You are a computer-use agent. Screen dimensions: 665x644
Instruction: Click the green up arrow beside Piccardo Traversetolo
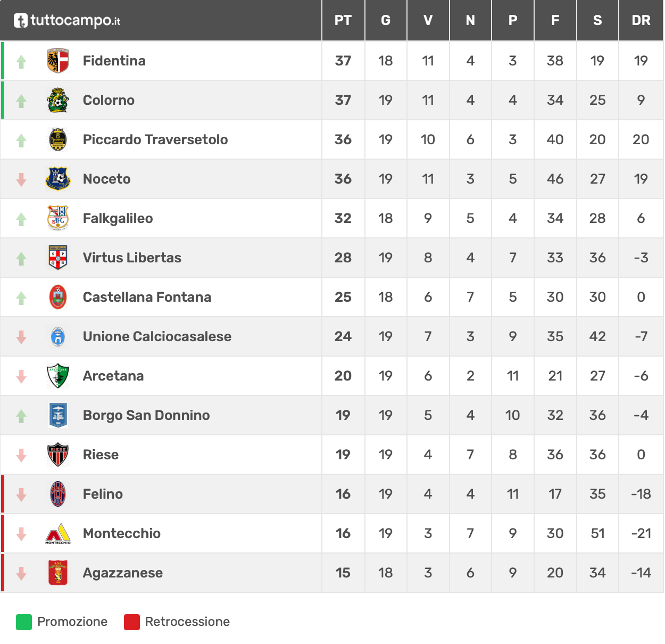21,141
